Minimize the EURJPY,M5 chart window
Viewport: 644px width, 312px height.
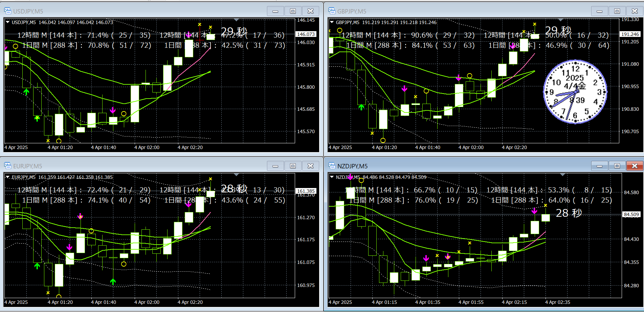coord(275,166)
